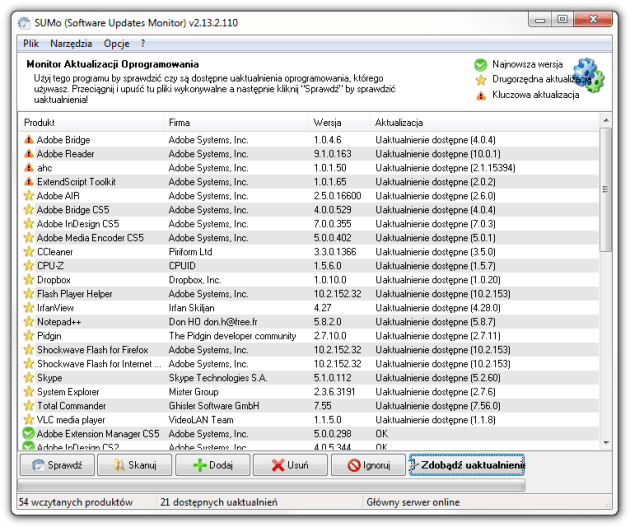The image size is (630, 527).
Task: Click Uaktualnienie dostępne (4.28.0) cell
Action: click(x=438, y=308)
